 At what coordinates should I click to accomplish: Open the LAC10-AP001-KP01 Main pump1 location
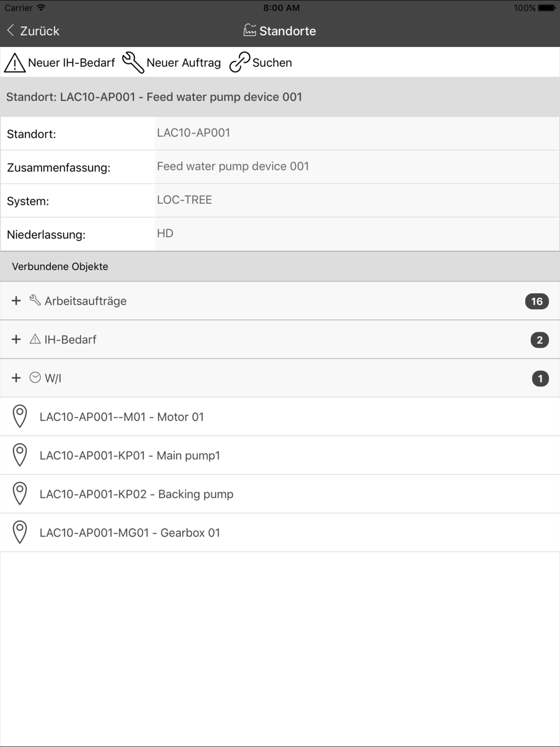click(x=280, y=455)
